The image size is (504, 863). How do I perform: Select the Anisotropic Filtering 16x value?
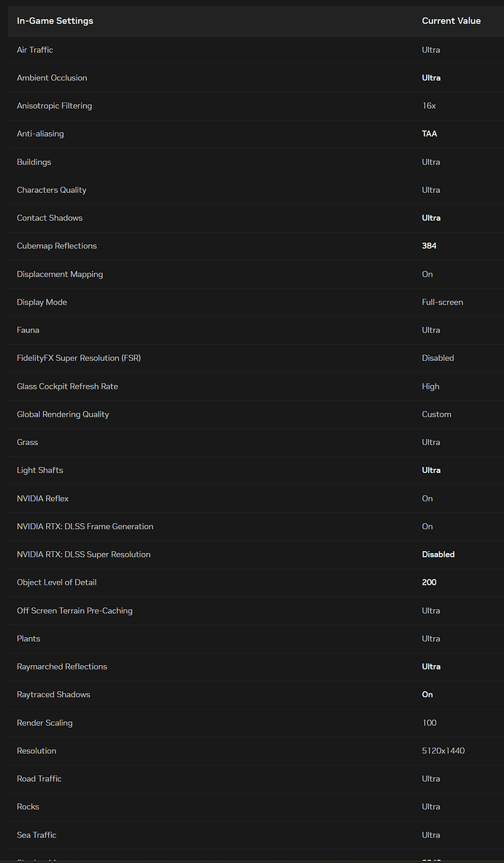click(x=429, y=106)
